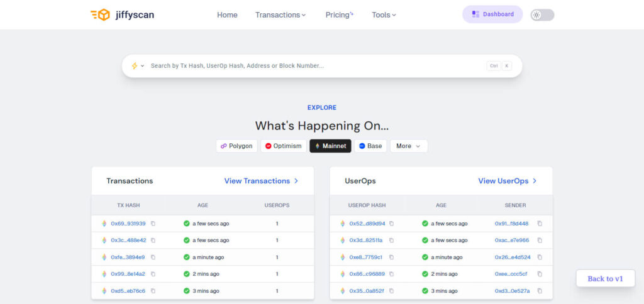Copy sender address 0xee...ccc5cf
Screen dimensions: 644x304
pyautogui.click(x=540, y=274)
